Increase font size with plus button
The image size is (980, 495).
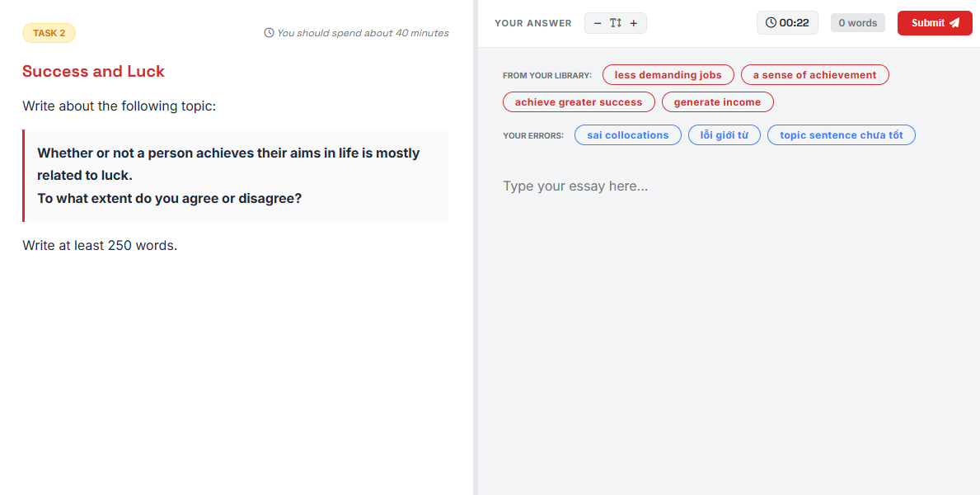(x=634, y=23)
